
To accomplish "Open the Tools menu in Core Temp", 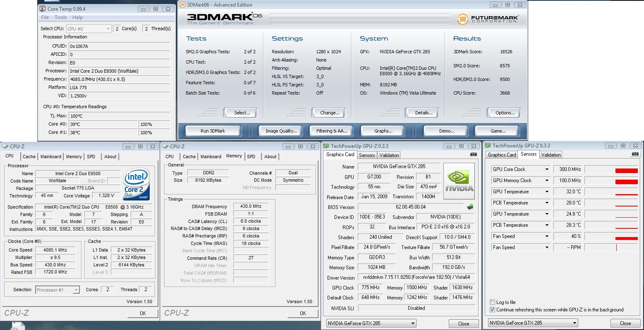I will (60, 17).
